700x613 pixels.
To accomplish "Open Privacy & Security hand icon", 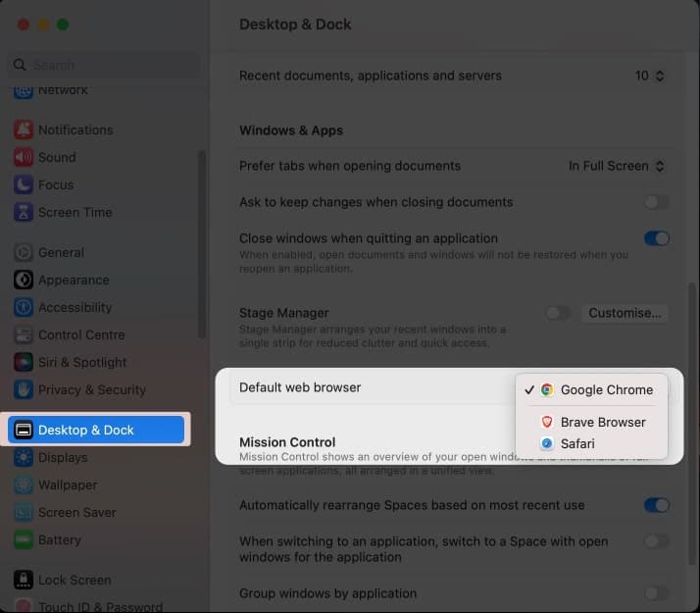I will click(x=24, y=389).
